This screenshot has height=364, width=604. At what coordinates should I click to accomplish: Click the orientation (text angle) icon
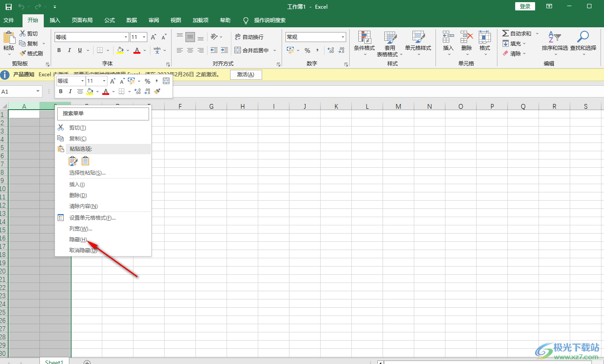(214, 37)
